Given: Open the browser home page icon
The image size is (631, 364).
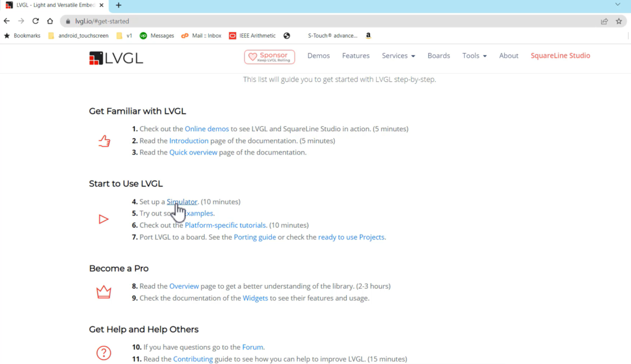Looking at the screenshot, I should pos(50,21).
